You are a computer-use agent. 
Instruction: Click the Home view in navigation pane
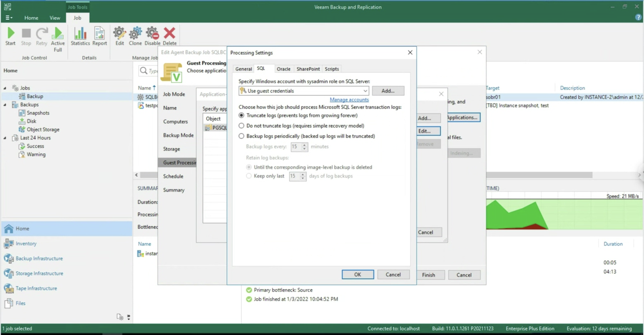click(67, 228)
